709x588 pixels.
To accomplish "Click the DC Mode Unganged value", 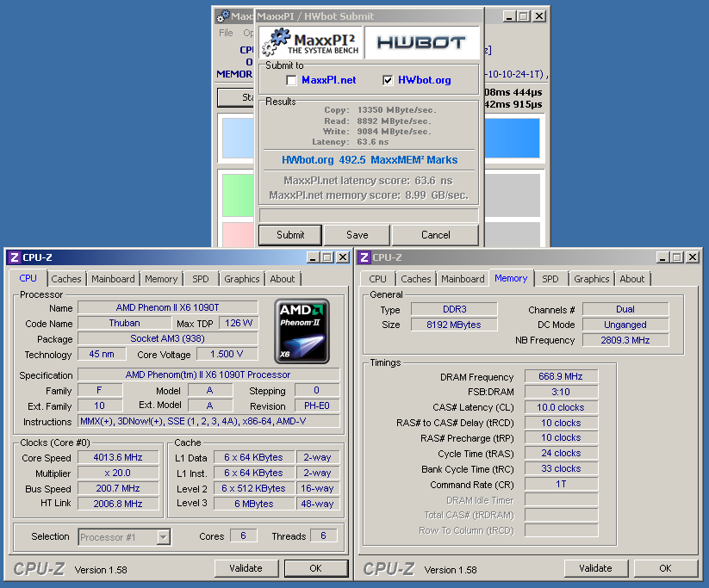I will pos(625,325).
